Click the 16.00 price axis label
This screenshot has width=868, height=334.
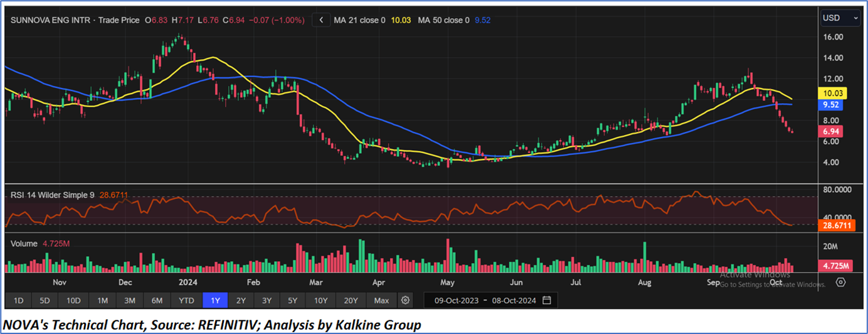pos(833,37)
